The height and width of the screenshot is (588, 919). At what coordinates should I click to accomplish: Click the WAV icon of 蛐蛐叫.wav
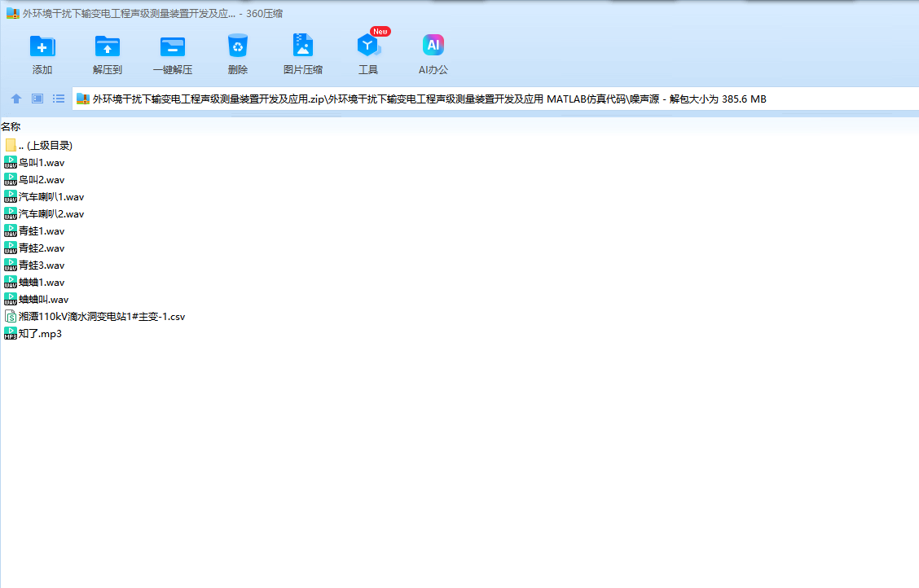[x=11, y=299]
